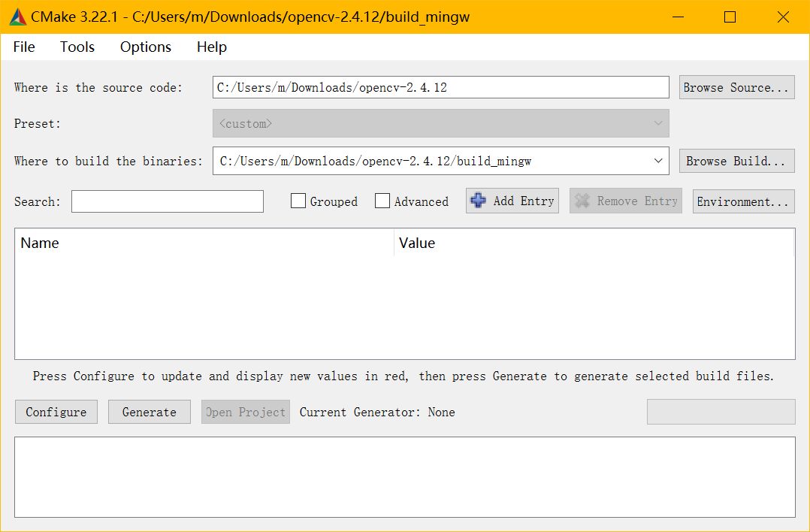
Task: Close the CMake window
Action: (x=783, y=17)
